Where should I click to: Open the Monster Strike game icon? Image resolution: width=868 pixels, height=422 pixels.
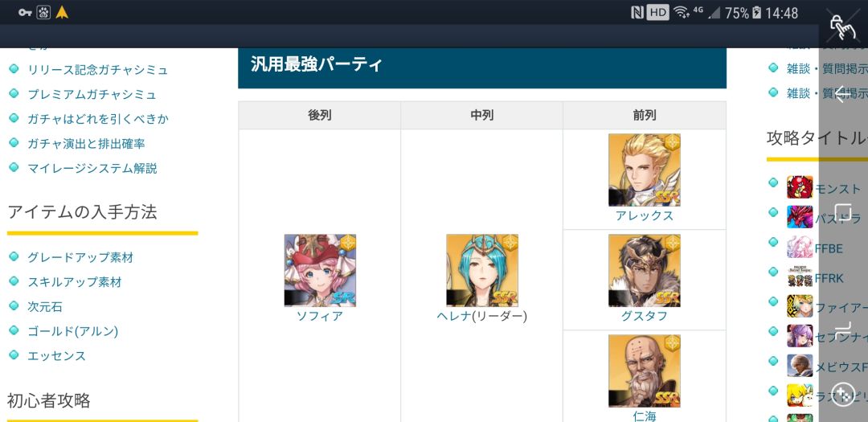(x=800, y=187)
